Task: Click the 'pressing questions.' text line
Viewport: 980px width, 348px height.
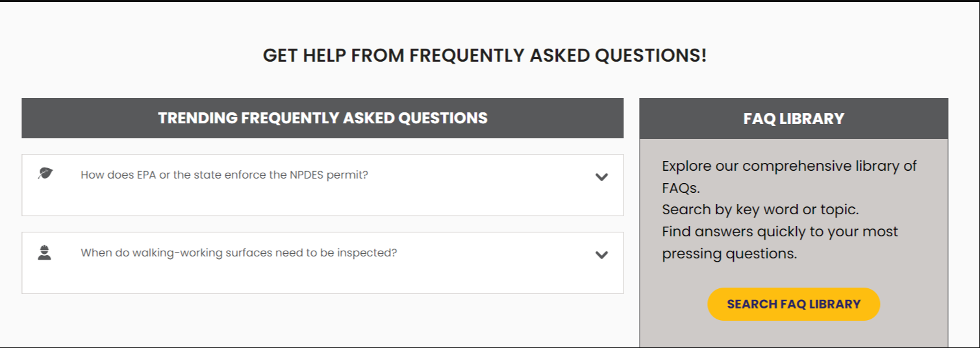Action: (729, 254)
